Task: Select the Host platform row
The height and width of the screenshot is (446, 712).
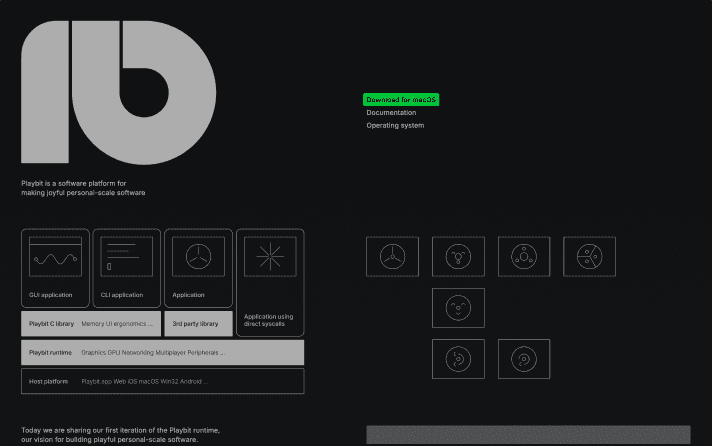Action: click(163, 382)
